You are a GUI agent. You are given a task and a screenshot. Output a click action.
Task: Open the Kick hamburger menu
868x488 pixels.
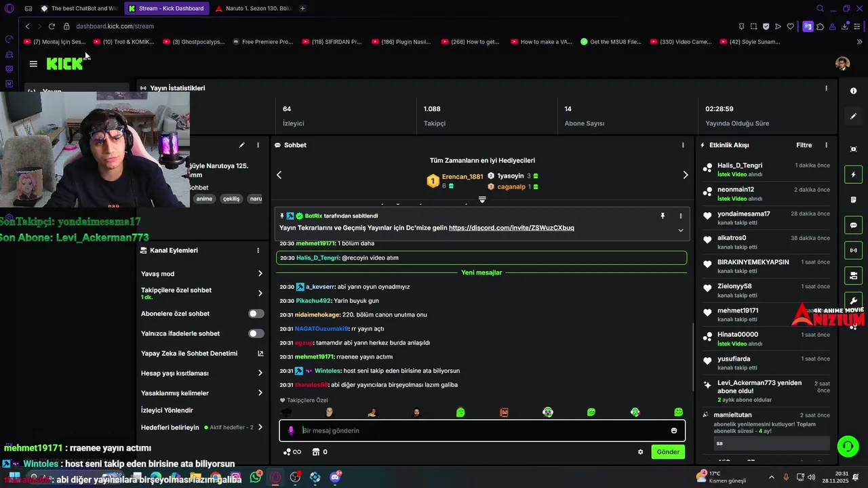tap(33, 64)
